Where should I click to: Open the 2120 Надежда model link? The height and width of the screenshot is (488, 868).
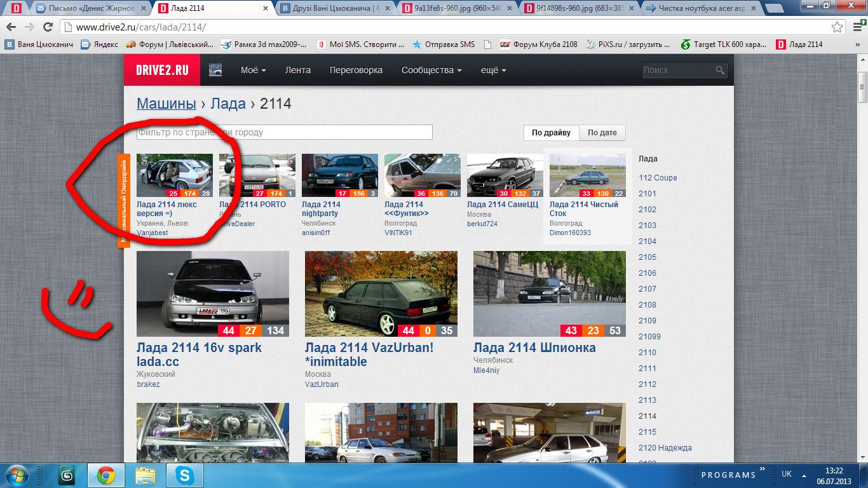[665, 448]
